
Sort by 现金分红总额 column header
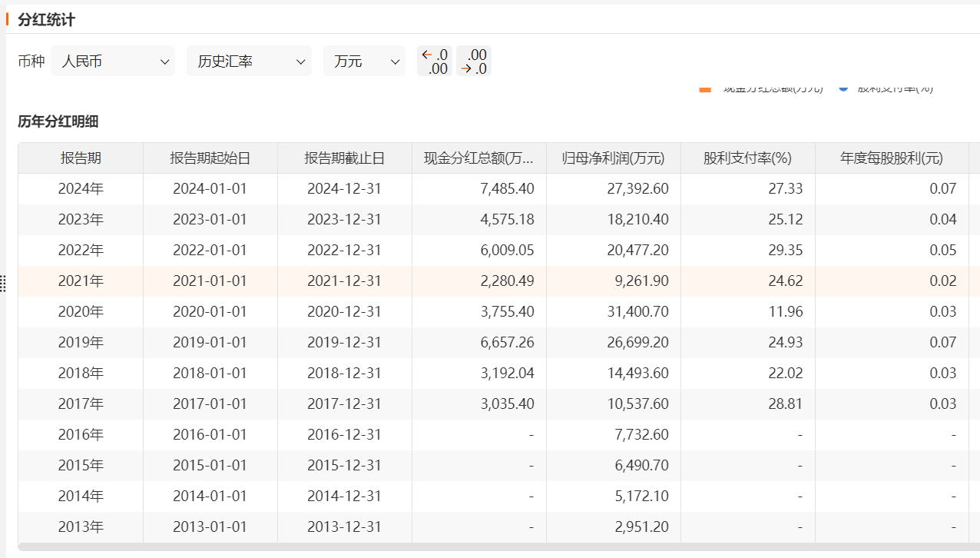tap(479, 158)
